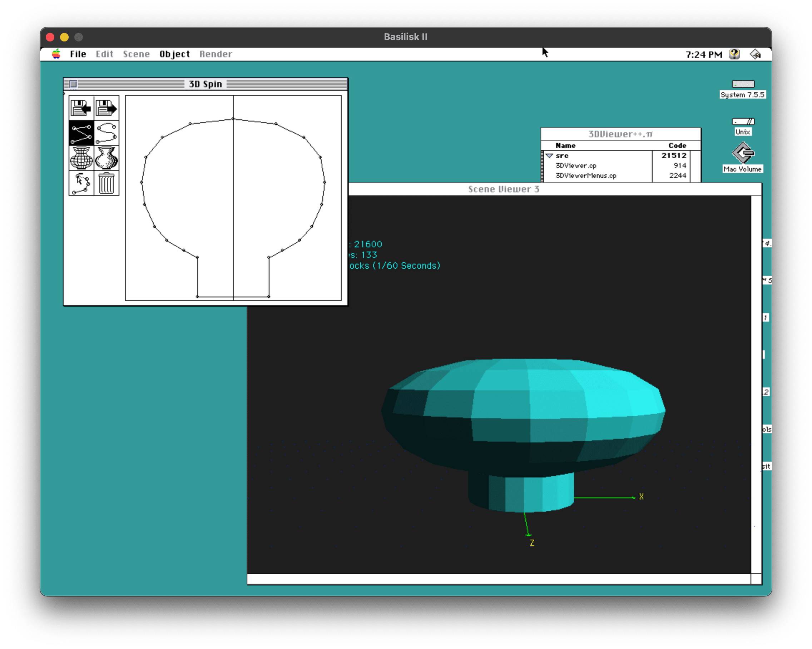Click the menu bar clock
This screenshot has width=812, height=649.
click(704, 55)
